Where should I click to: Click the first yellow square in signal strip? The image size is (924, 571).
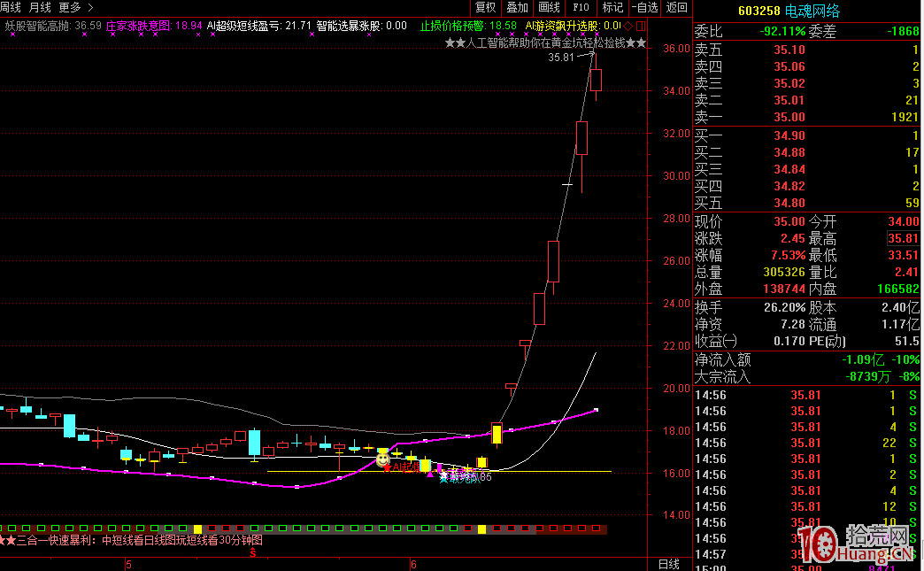[x=197, y=529]
